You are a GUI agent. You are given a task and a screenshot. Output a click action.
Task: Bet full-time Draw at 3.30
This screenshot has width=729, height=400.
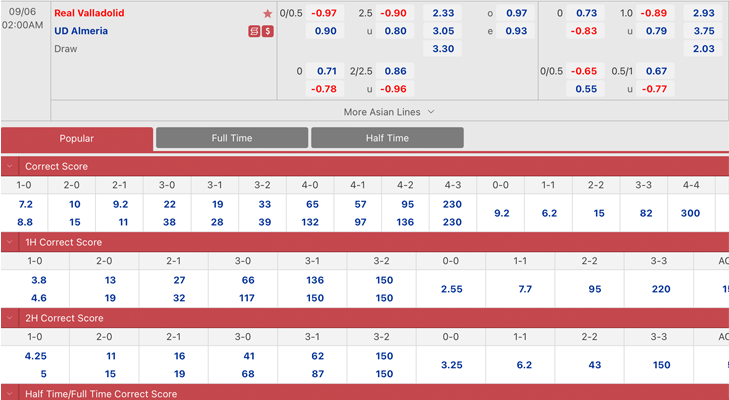(443, 48)
